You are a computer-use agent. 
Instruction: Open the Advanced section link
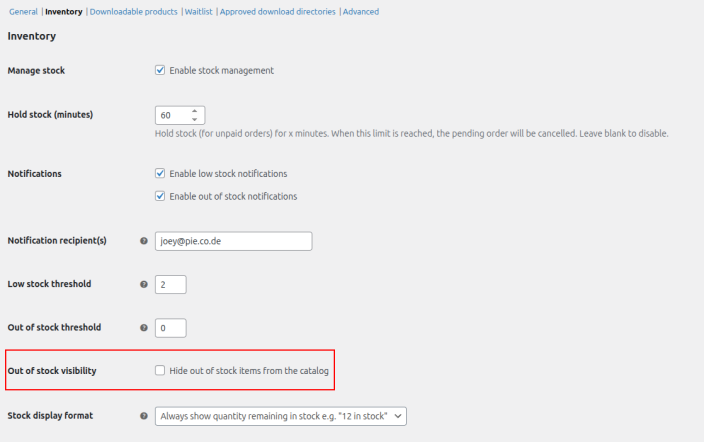coord(361,12)
